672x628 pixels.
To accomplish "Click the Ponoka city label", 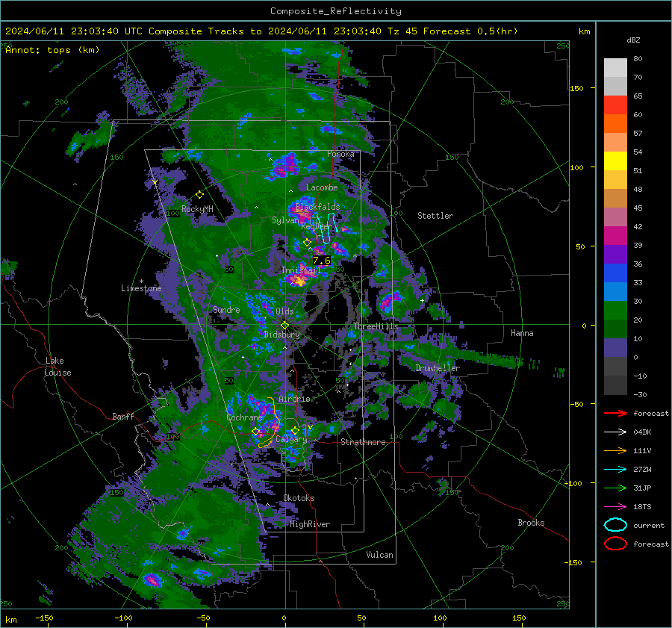I will coord(340,154).
